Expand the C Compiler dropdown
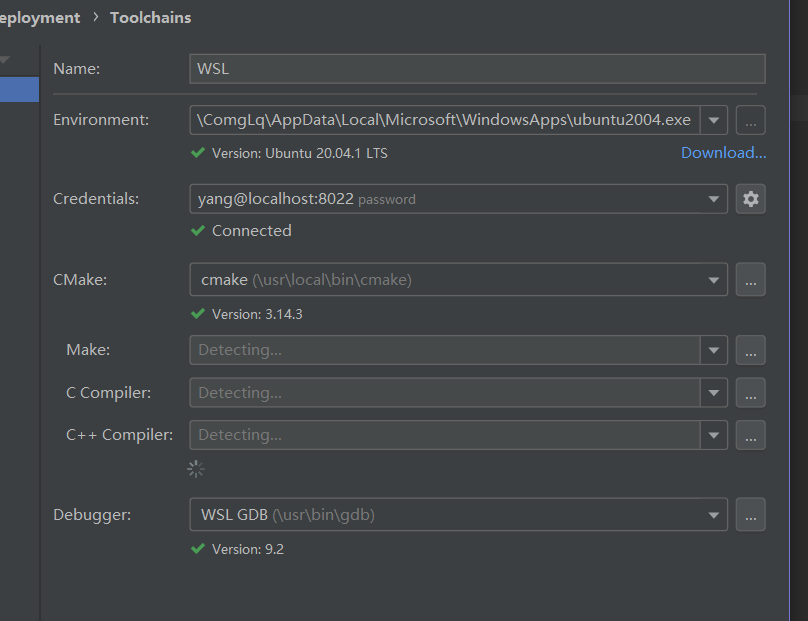The height and width of the screenshot is (621, 808). pos(714,393)
